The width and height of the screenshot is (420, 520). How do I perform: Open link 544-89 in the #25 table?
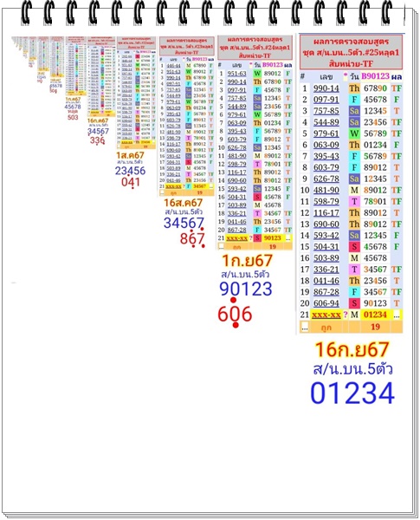326,122
